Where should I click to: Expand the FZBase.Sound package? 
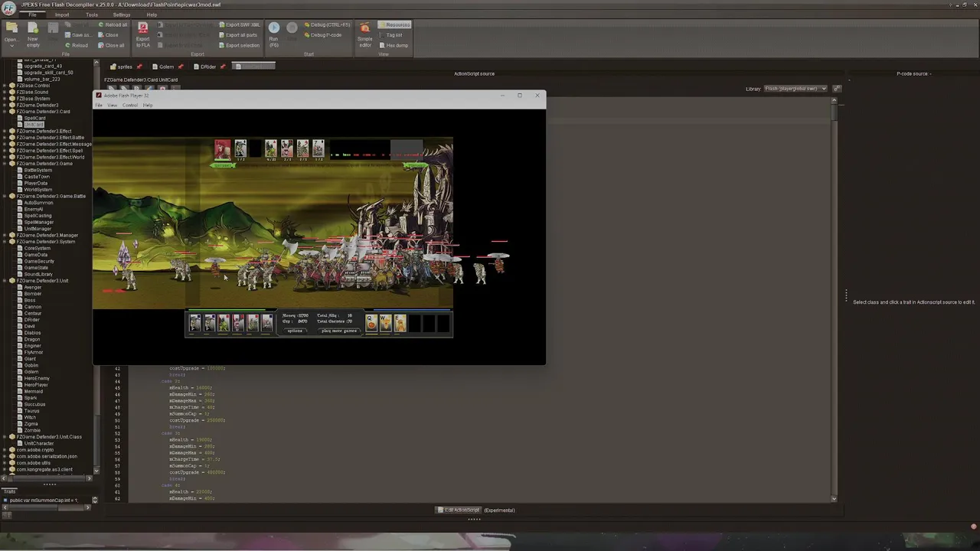pyautogui.click(x=5, y=92)
